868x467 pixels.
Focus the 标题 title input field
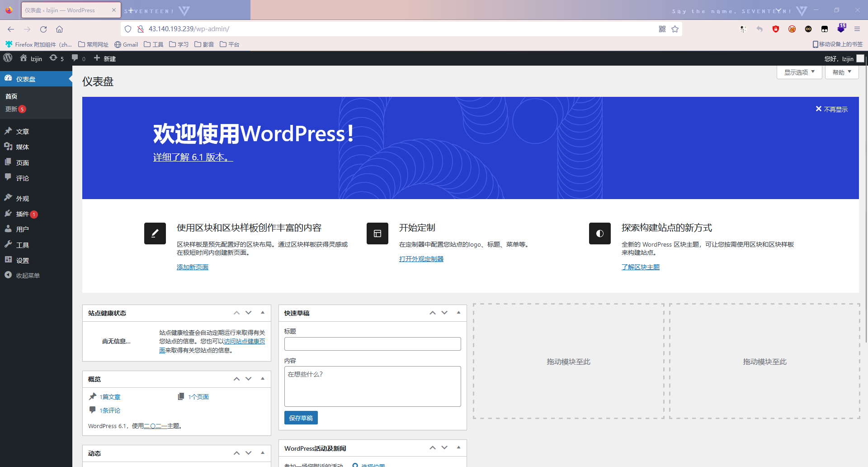click(373, 344)
